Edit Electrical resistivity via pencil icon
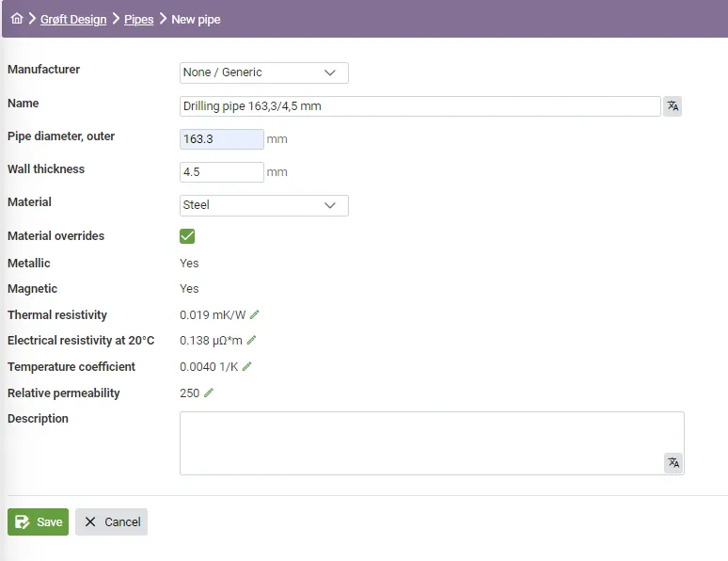 click(x=251, y=341)
